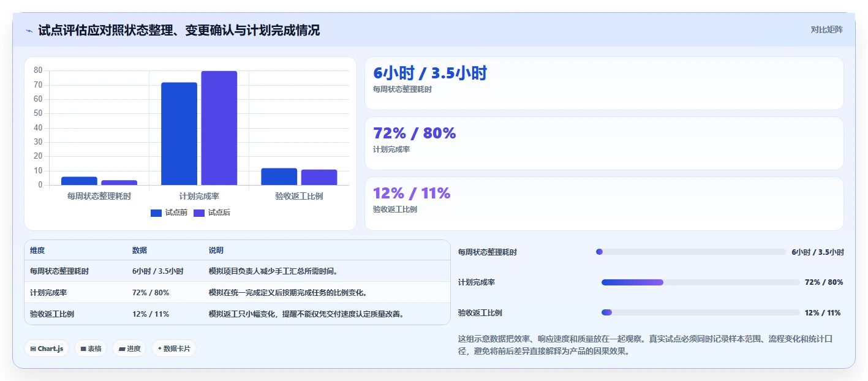Click the 表格 tag chip
This screenshot has width=868, height=381.
(91, 349)
